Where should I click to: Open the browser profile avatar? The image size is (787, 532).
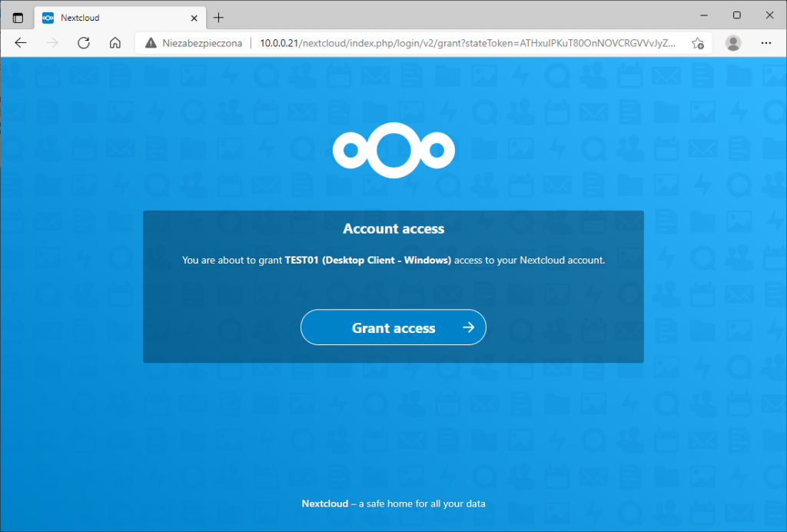pos(732,43)
